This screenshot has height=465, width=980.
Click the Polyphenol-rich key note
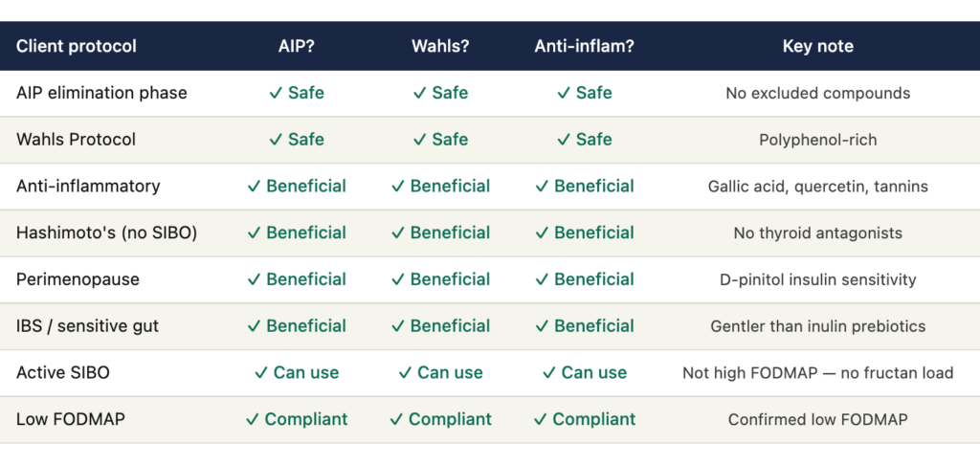point(817,140)
